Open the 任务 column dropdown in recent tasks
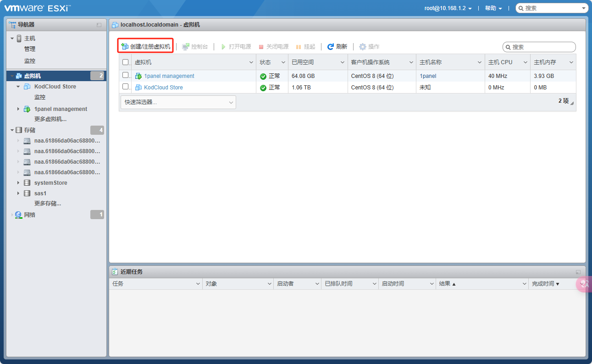Image resolution: width=592 pixels, height=364 pixels. pyautogui.click(x=198, y=284)
